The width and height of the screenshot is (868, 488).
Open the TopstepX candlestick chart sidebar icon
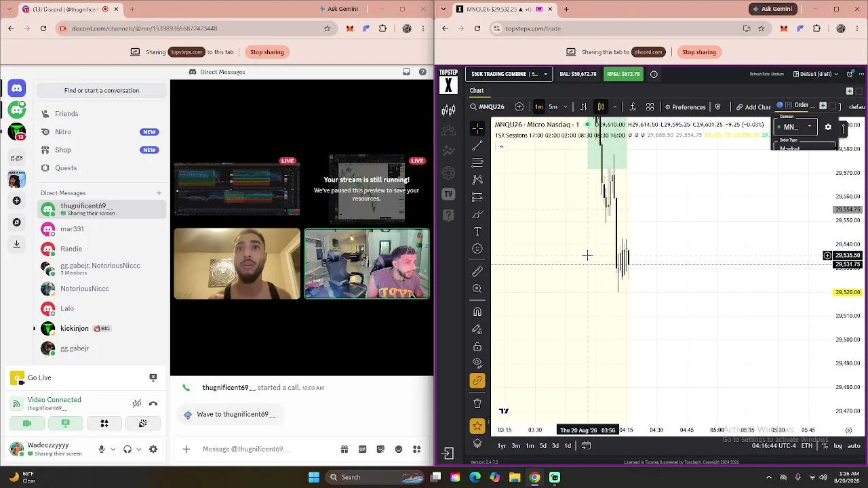[448, 110]
